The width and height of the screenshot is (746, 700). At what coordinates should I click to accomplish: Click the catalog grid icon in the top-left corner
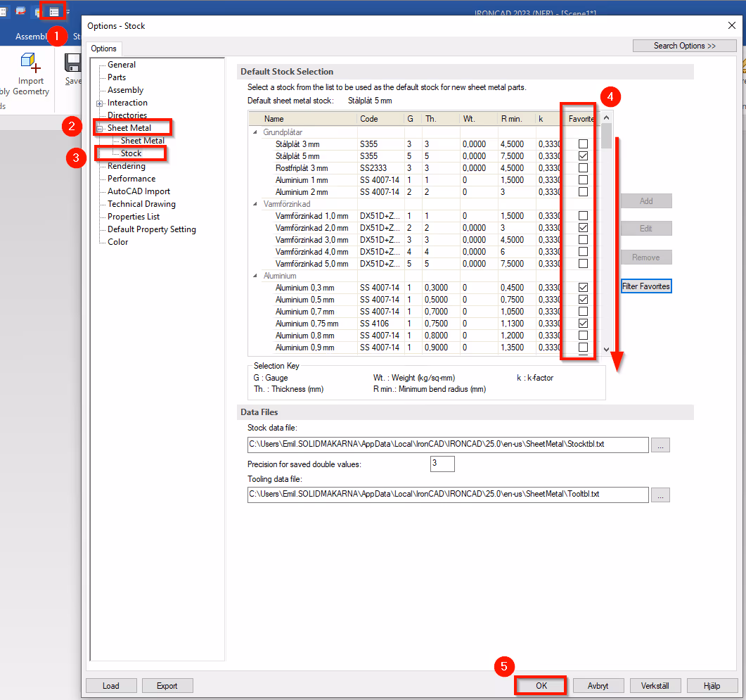pos(4,10)
